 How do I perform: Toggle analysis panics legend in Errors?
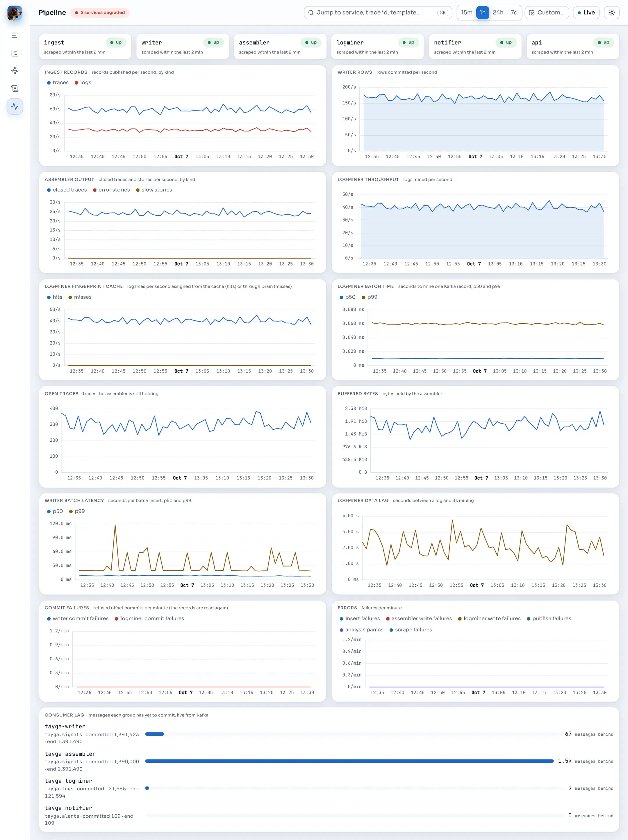tap(361, 629)
